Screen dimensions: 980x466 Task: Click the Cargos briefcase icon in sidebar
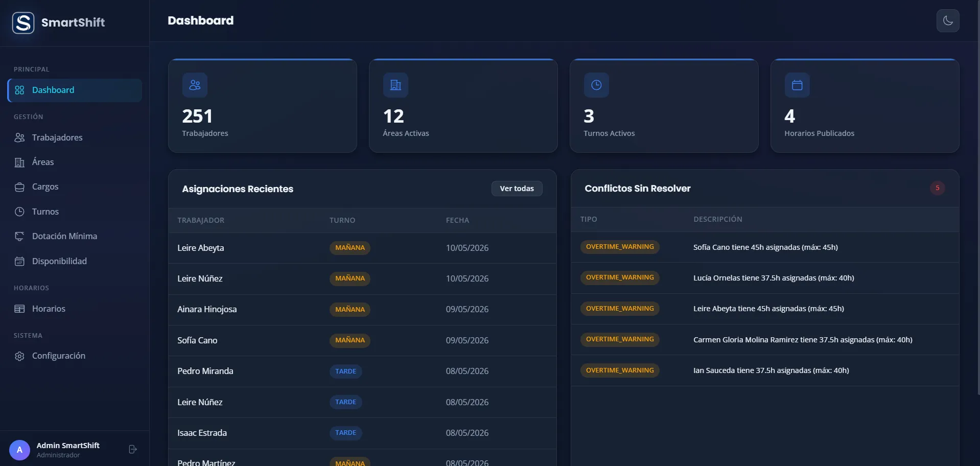pyautogui.click(x=19, y=187)
